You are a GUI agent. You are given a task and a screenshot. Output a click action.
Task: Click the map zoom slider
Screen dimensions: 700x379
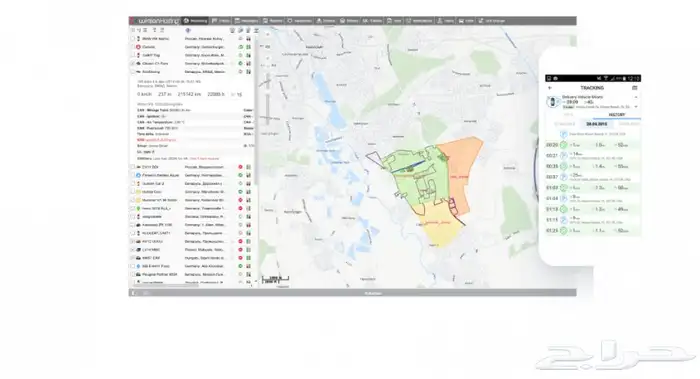click(x=268, y=98)
